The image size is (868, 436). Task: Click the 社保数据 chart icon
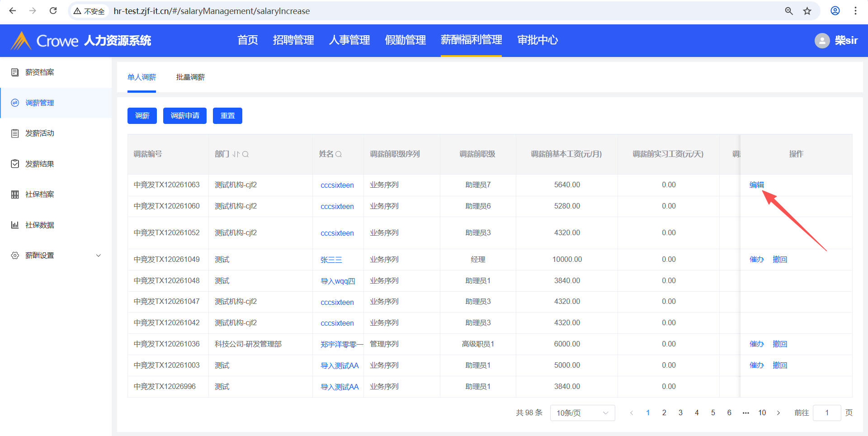[x=15, y=225]
